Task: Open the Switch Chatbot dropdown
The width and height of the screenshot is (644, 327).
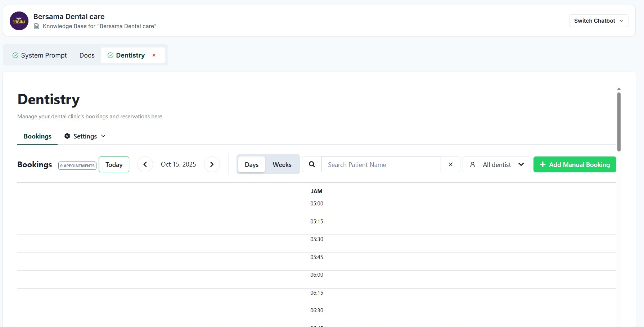Action: click(x=599, y=21)
